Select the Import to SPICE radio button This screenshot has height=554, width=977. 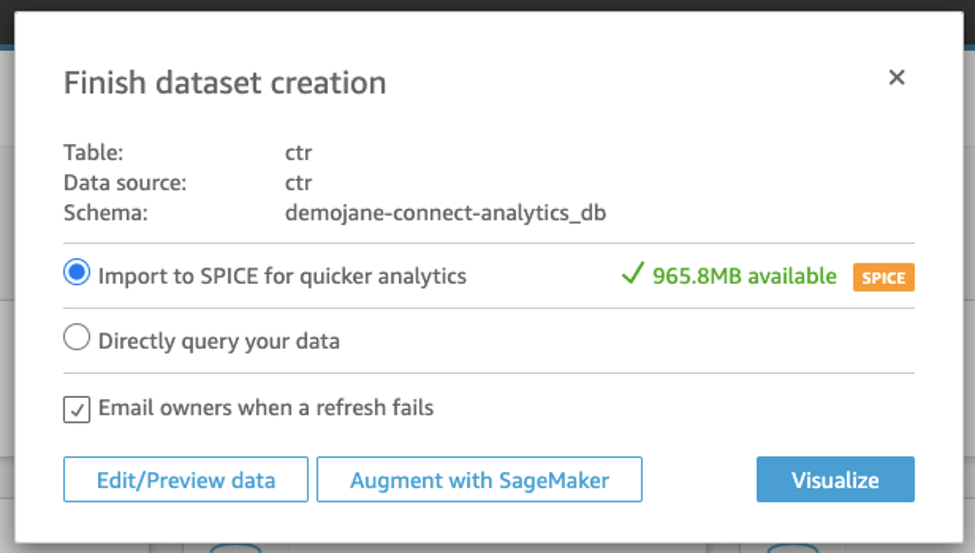[77, 274]
